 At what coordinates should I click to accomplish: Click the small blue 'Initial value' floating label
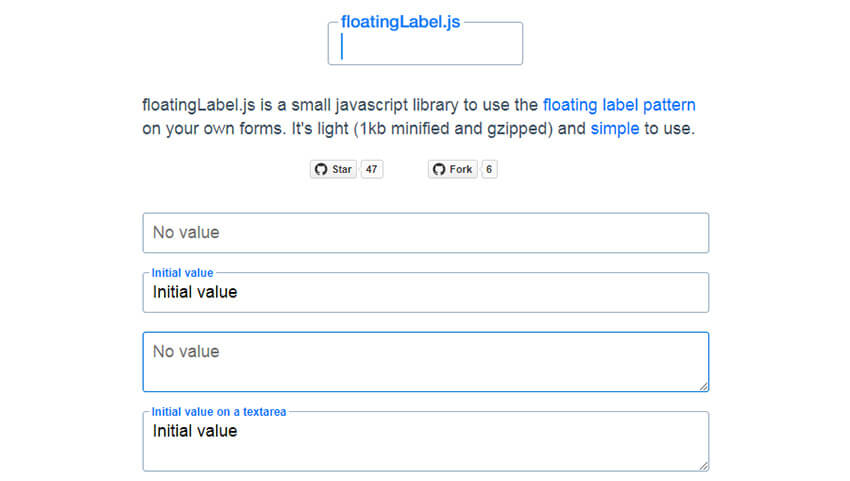point(182,273)
